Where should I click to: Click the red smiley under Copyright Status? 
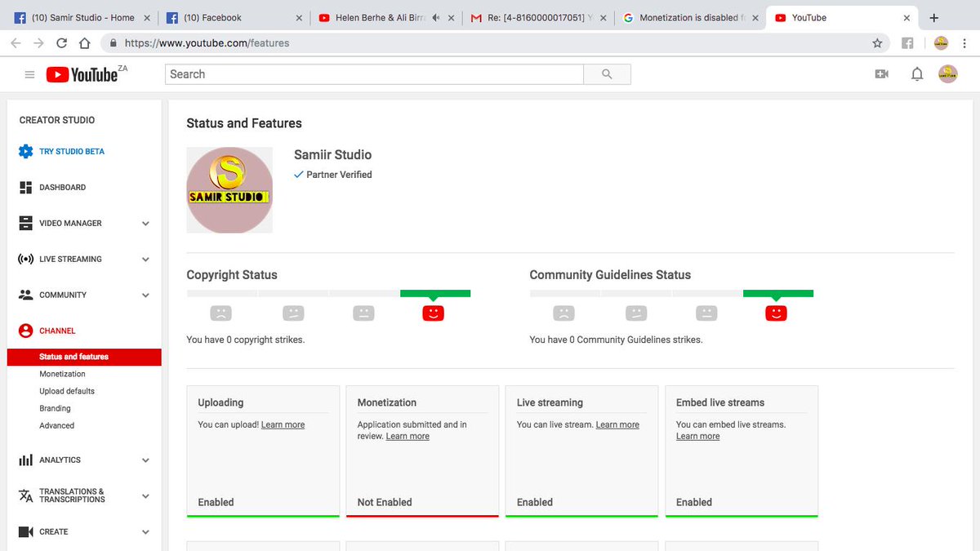point(433,313)
